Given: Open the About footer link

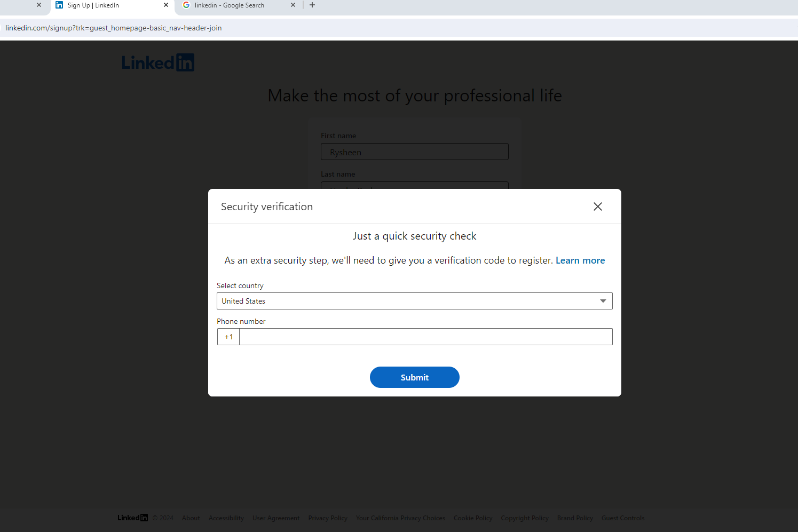Looking at the screenshot, I should (x=191, y=518).
